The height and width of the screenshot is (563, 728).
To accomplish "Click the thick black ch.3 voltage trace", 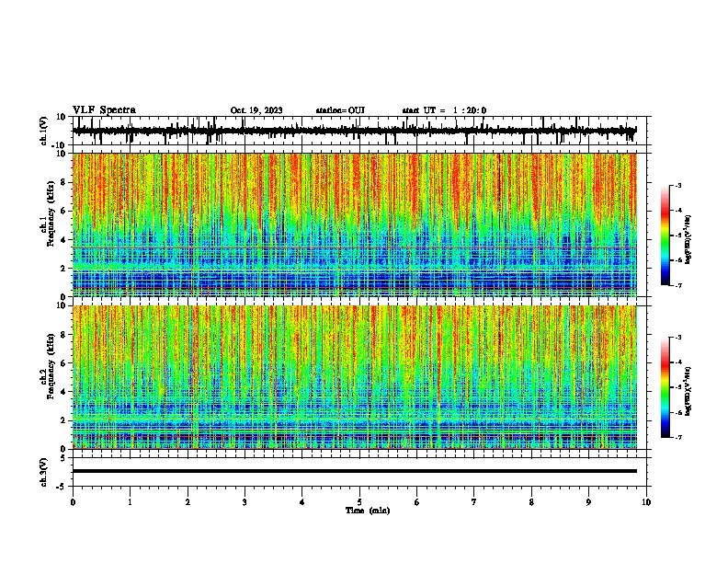I will 355,471.
